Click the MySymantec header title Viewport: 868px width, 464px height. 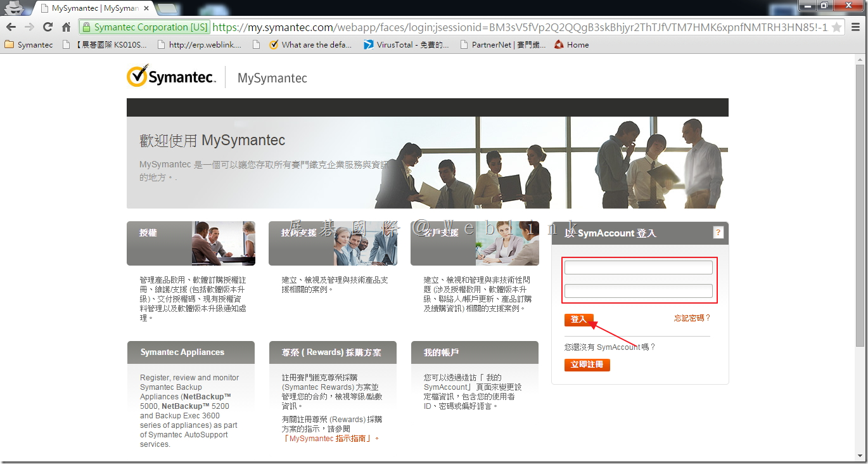pos(272,78)
